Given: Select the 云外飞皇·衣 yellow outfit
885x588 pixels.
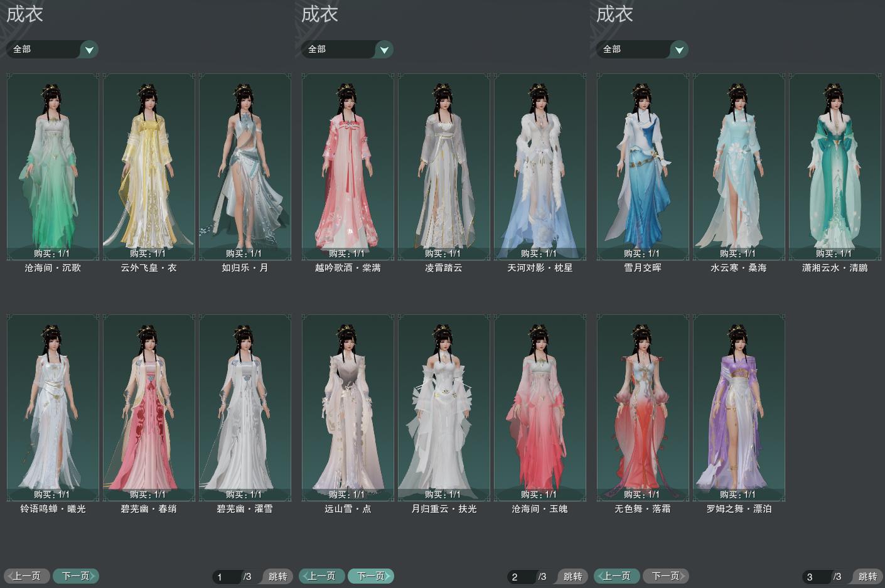Looking at the screenshot, I should click(149, 166).
